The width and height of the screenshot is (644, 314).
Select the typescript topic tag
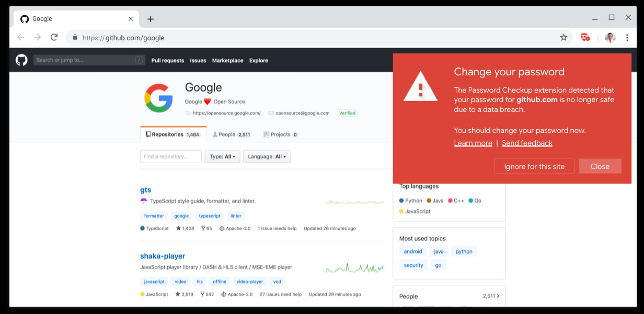[x=210, y=216]
